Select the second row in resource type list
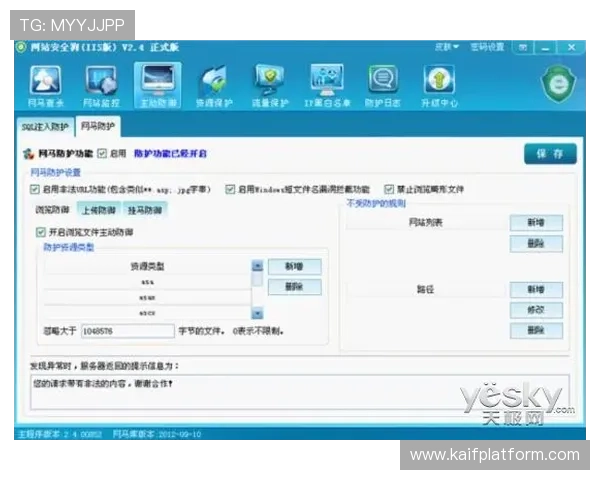 point(147,298)
